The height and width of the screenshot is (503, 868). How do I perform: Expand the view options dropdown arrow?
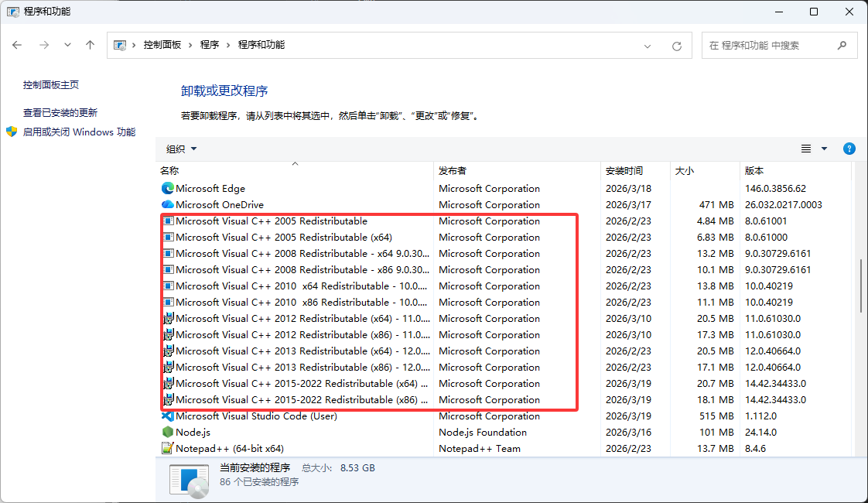tap(824, 149)
